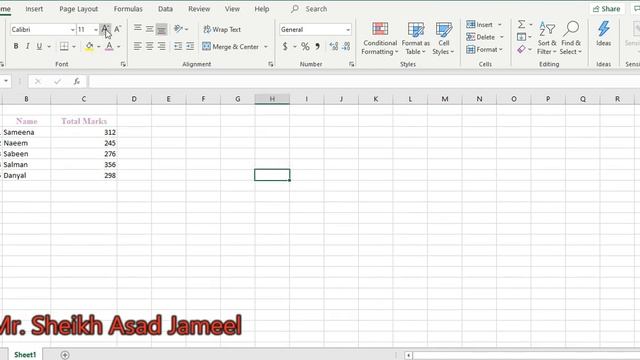Apply the yellow Fill Color
Screen dimensions: 640x360
[x=89, y=47]
